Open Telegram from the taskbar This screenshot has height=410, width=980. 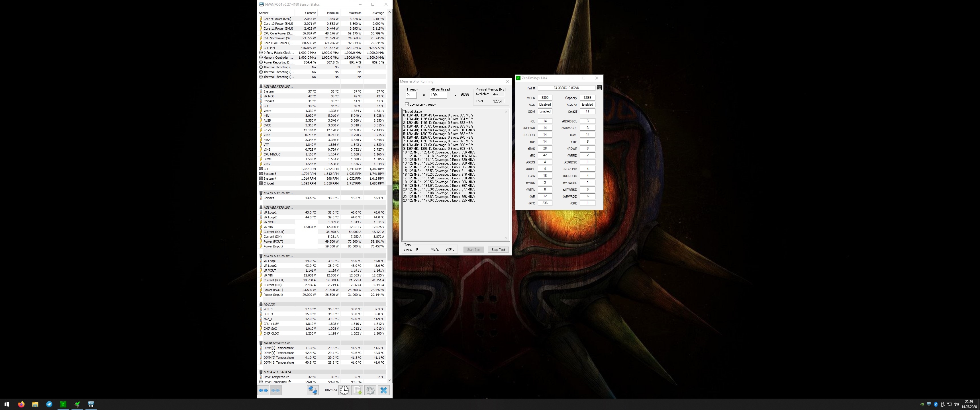coord(49,404)
